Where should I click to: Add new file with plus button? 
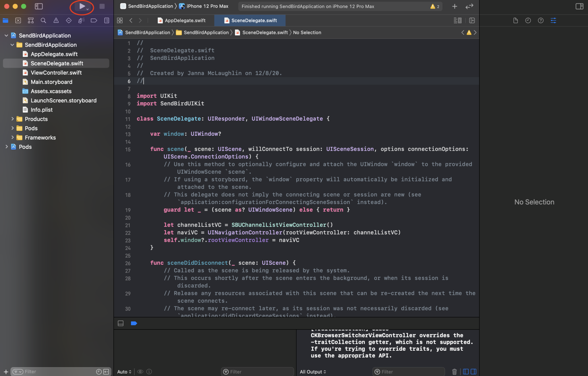click(6, 372)
